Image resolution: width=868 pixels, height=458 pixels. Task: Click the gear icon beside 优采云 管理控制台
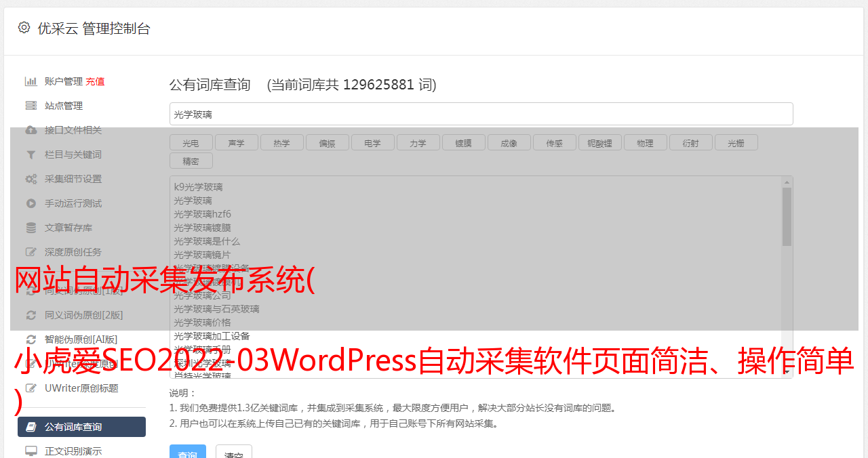click(24, 28)
